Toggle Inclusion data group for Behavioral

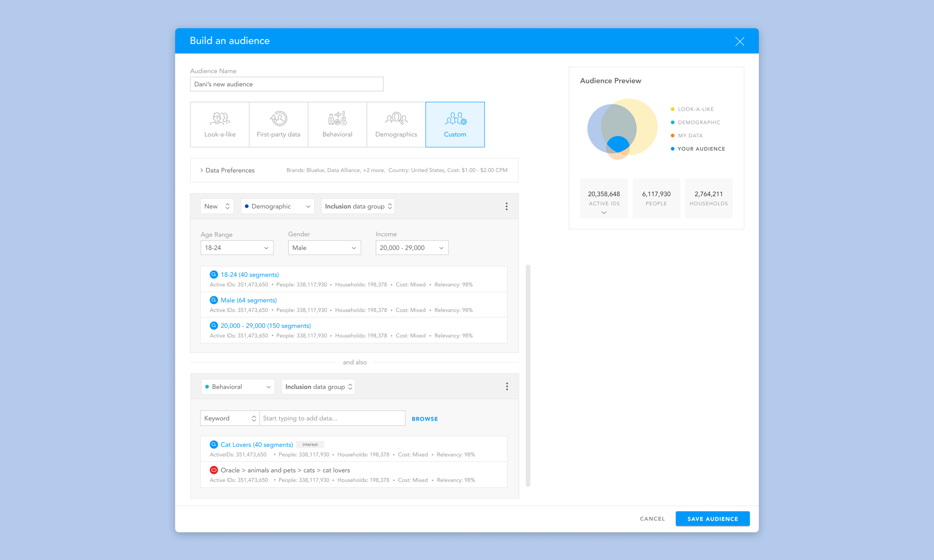point(318,386)
